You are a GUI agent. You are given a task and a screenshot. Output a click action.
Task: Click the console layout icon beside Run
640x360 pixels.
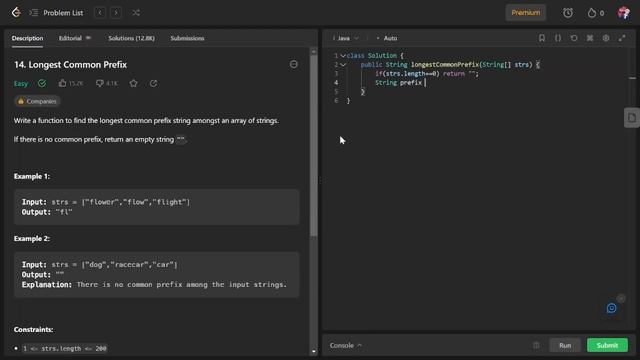536,345
